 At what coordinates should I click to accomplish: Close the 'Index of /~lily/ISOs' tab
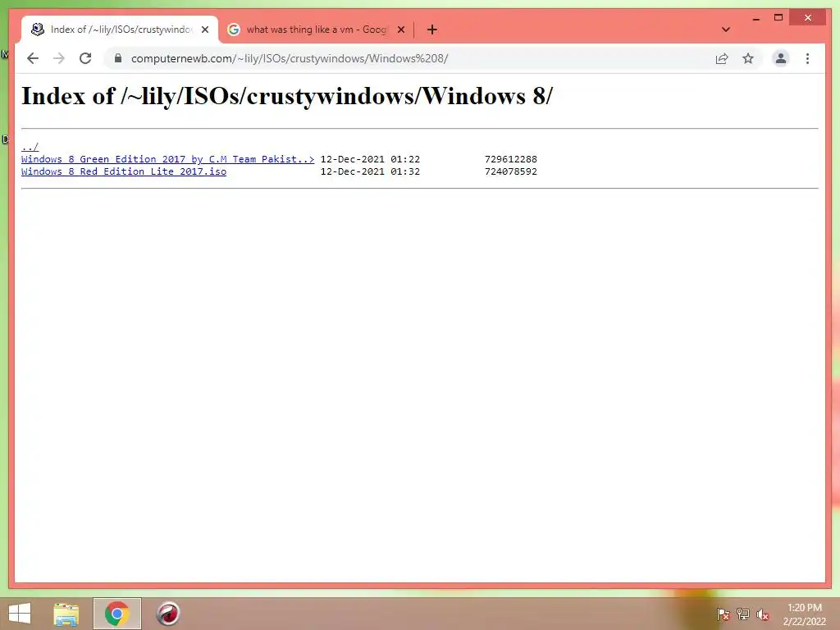[x=205, y=30]
